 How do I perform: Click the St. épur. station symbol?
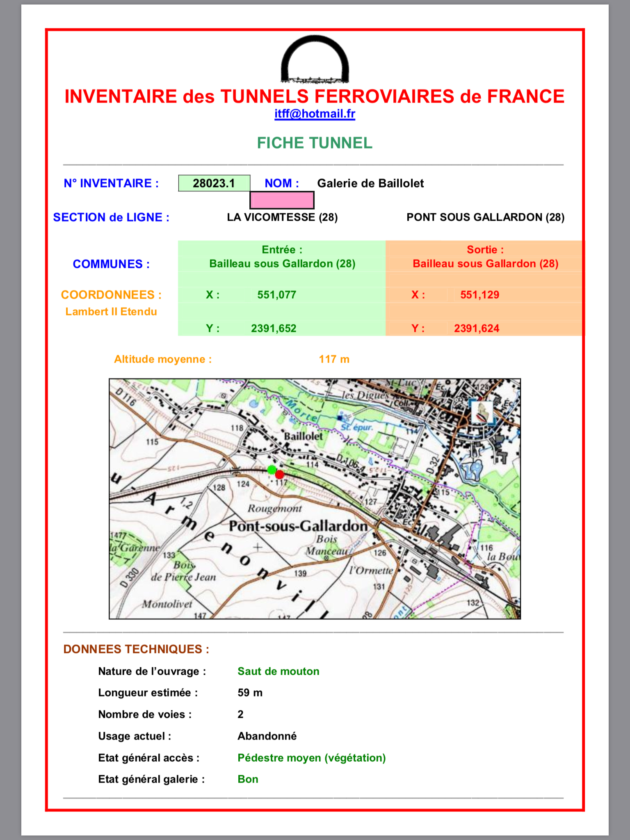(340, 418)
